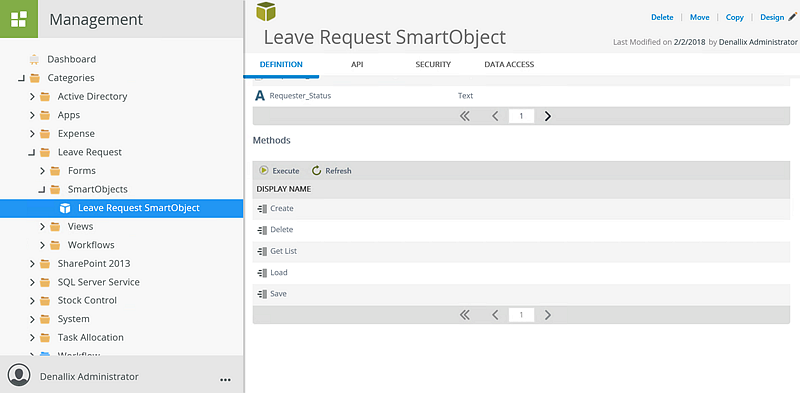The height and width of the screenshot is (393, 800).
Task: Click the method icon beside Get List
Action: coord(262,251)
